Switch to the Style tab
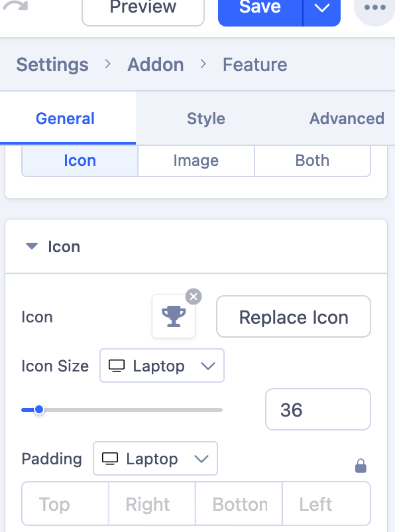Viewport: 395px width, 532px height. click(x=205, y=119)
